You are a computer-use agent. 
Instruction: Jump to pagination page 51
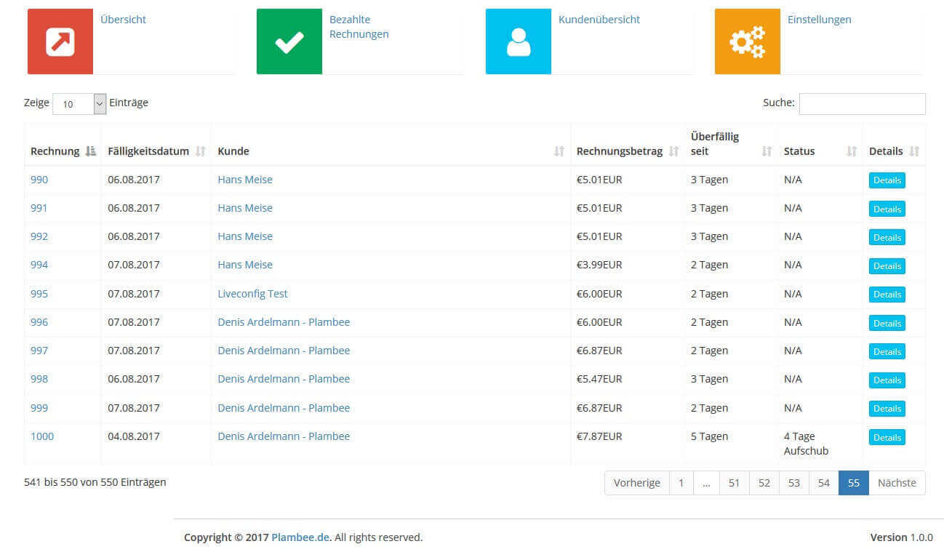coord(734,483)
